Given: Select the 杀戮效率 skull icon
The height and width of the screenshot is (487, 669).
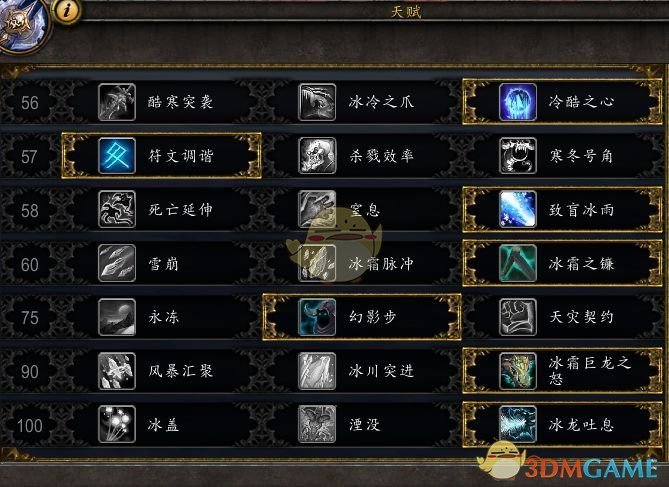Looking at the screenshot, I should click(317, 156).
